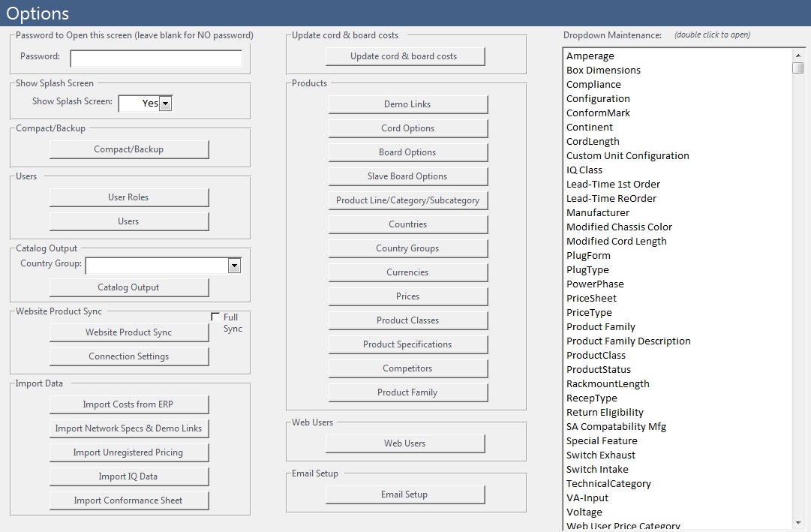Run the Compact/Backup button

tap(129, 149)
